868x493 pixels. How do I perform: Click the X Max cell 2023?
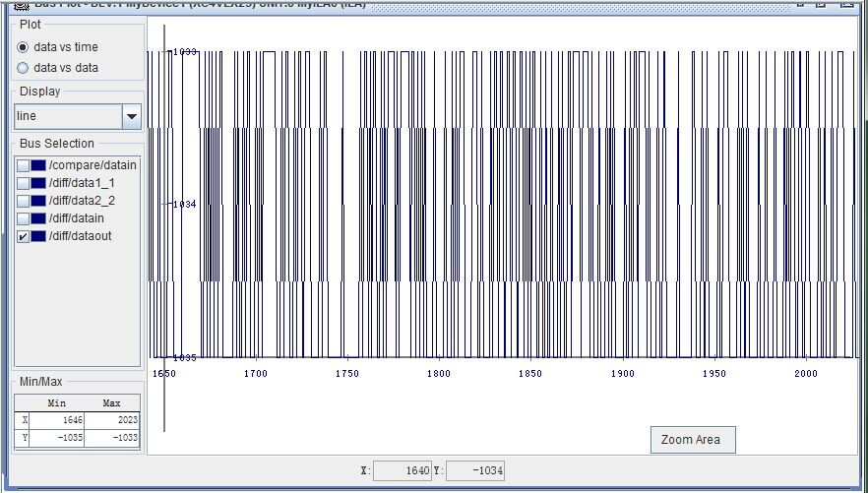112,420
